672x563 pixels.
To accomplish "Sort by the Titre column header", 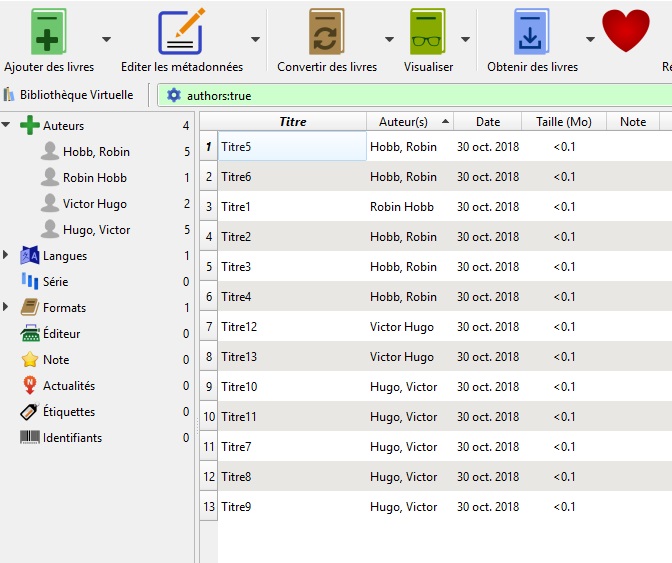I will coord(293,122).
